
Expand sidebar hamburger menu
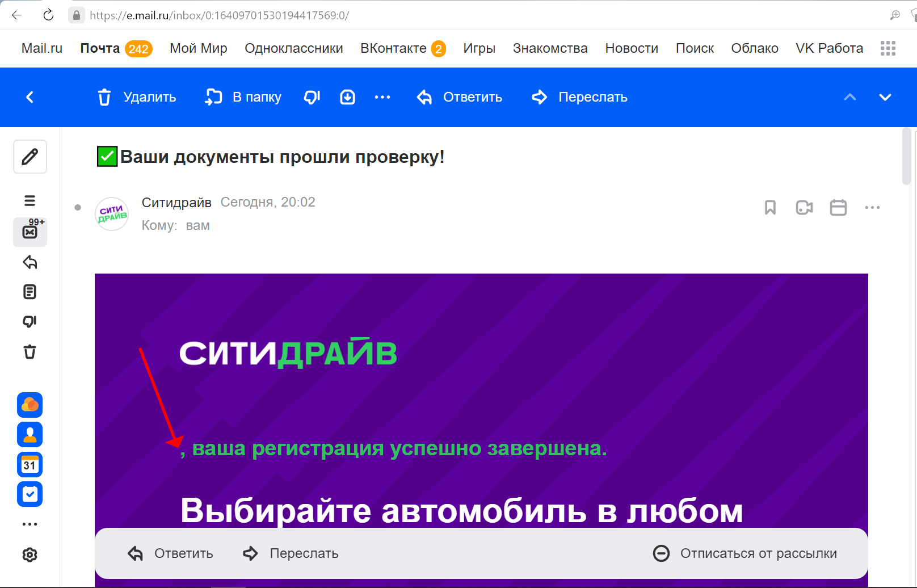pos(30,201)
